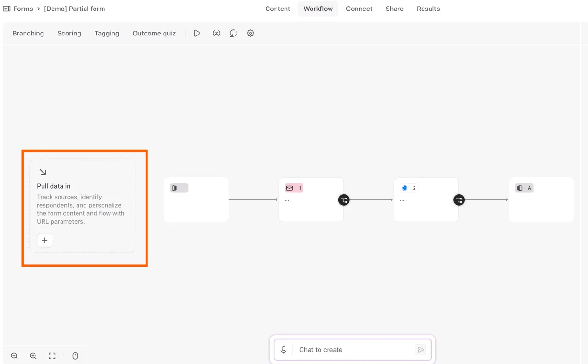Open the Tagging options
The height and width of the screenshot is (364, 588).
[x=107, y=33]
